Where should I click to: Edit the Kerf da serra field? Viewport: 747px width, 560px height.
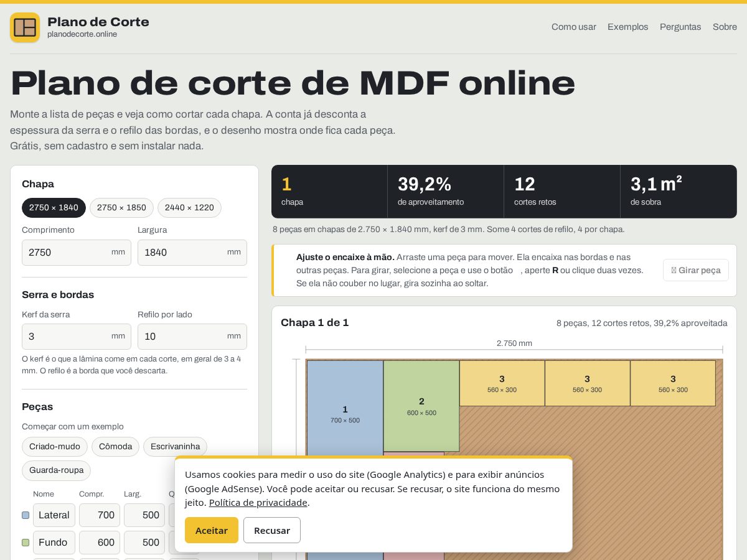(x=77, y=337)
